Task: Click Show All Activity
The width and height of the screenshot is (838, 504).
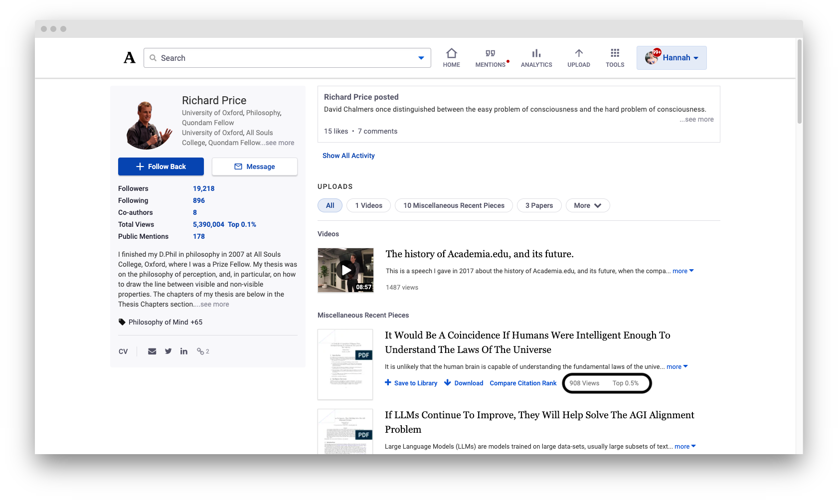Action: click(348, 156)
